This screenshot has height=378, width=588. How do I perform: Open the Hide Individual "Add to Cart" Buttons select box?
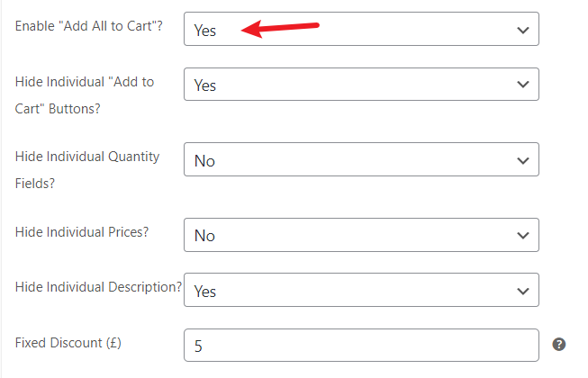(361, 84)
